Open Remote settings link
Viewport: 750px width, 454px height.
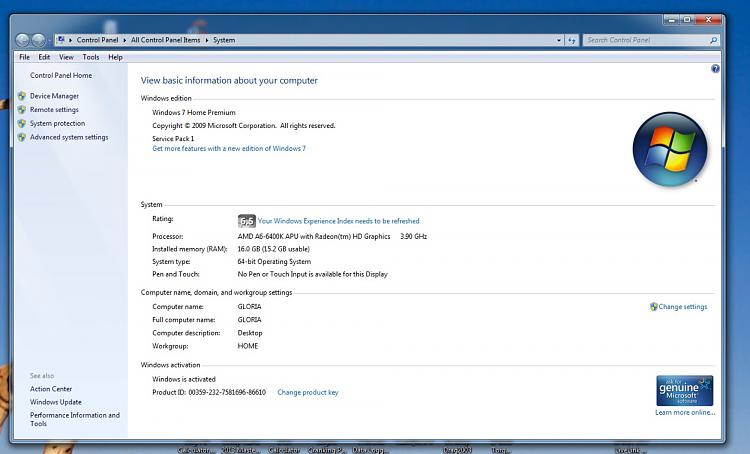(x=54, y=110)
